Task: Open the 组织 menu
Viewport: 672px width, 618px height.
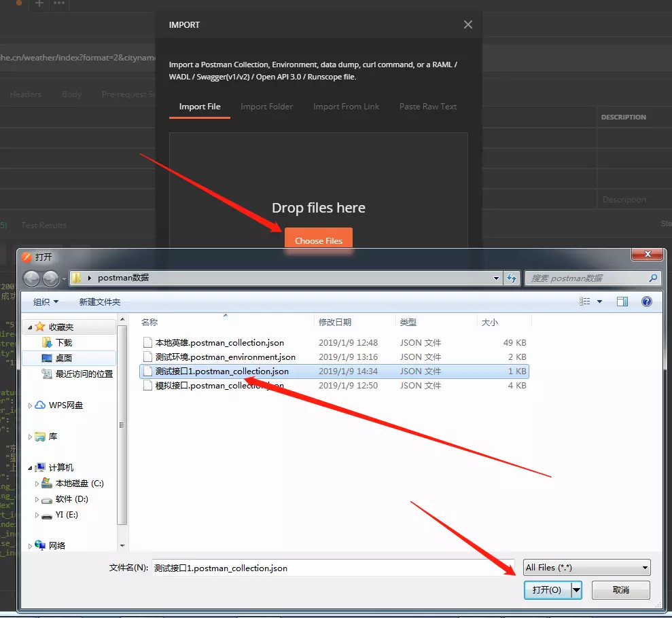Action: coord(46,302)
